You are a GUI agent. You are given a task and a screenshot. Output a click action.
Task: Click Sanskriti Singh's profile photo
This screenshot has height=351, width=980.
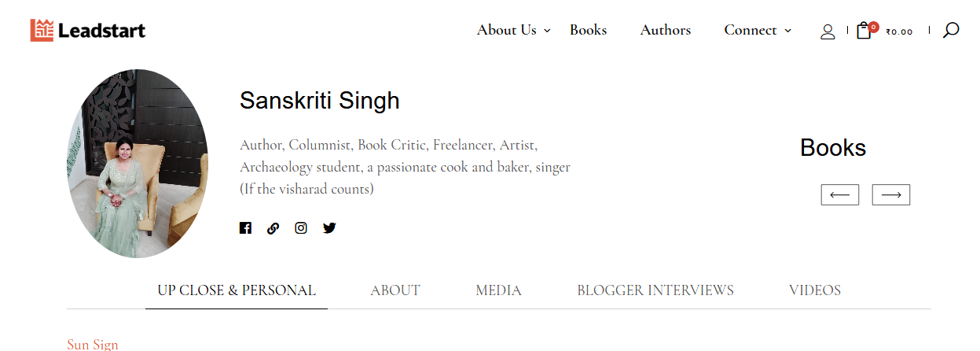click(138, 164)
